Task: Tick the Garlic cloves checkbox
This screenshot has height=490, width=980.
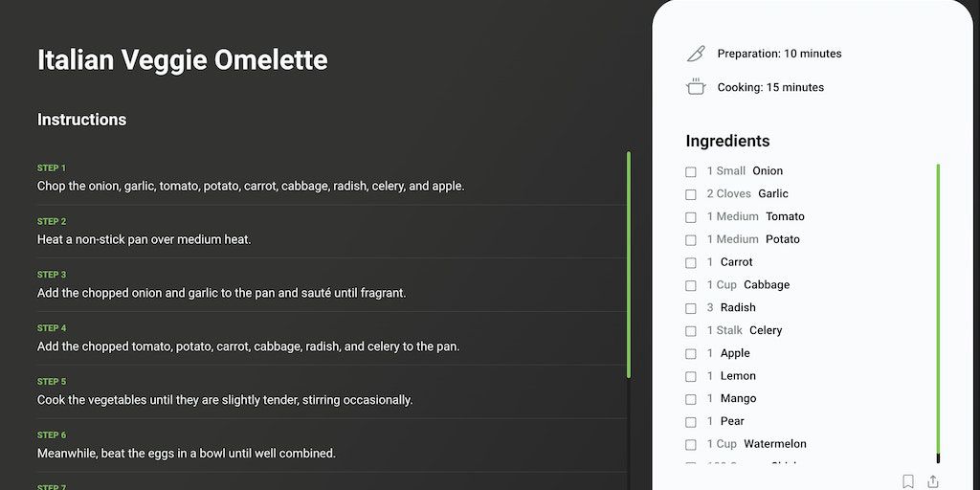Action: pyautogui.click(x=691, y=194)
